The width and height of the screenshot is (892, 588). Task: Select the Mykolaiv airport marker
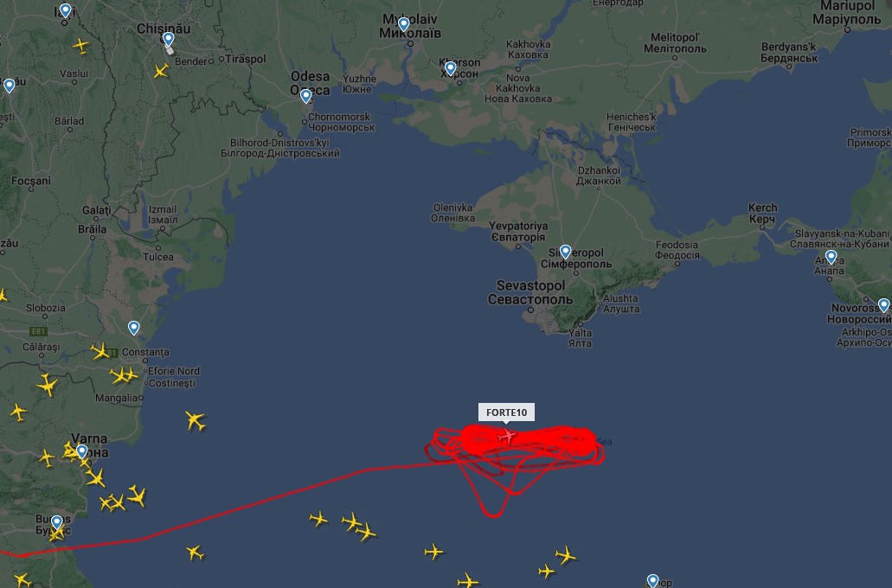pyautogui.click(x=403, y=24)
